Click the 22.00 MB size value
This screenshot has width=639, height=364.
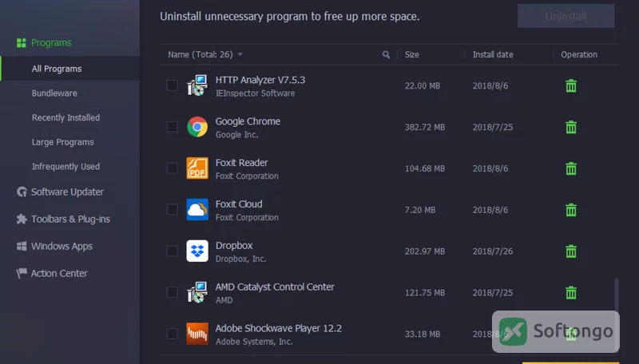423,86
